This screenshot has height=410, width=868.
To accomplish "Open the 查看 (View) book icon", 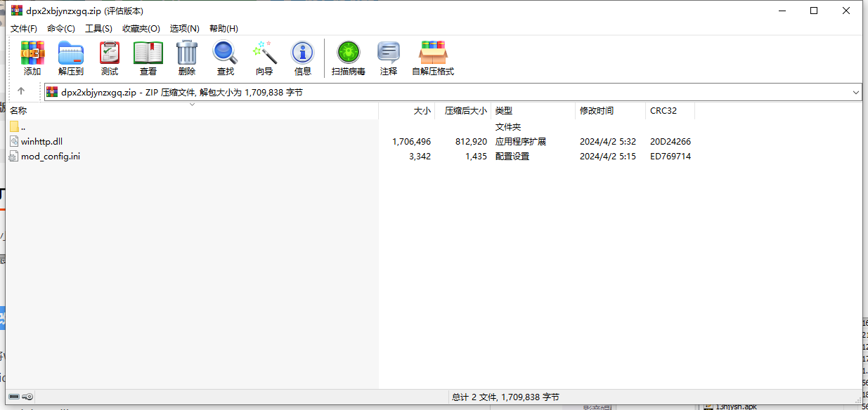I will pos(148,53).
